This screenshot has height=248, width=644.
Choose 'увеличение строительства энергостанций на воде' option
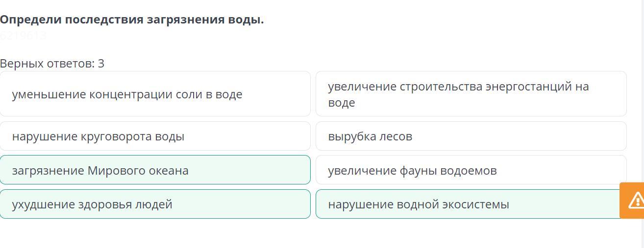point(471,94)
